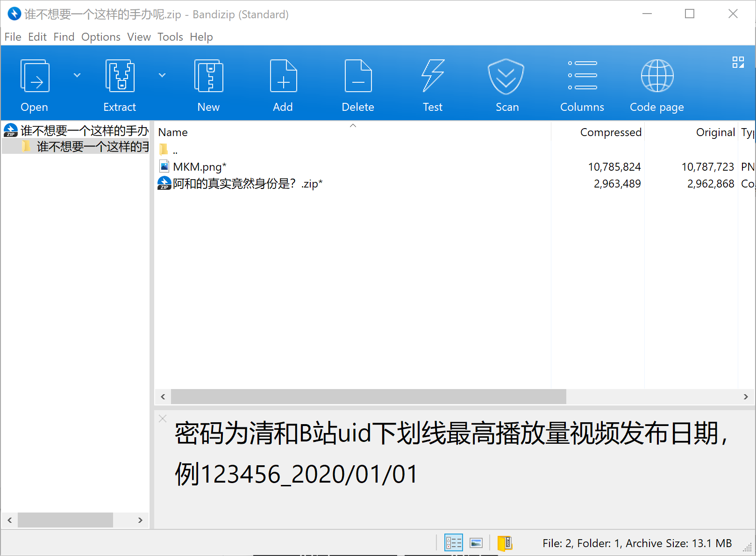Click the Add files toolbar icon

click(x=283, y=76)
